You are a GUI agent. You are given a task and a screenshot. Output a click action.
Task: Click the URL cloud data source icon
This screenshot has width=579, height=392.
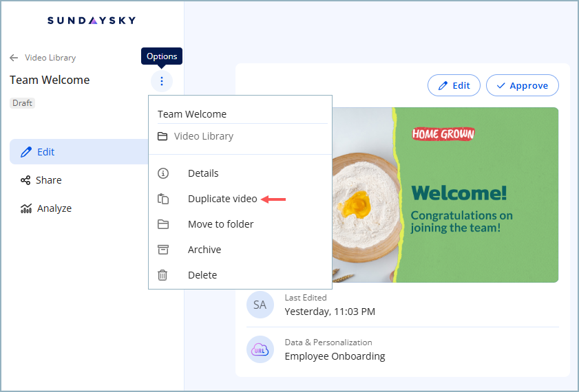tap(260, 349)
